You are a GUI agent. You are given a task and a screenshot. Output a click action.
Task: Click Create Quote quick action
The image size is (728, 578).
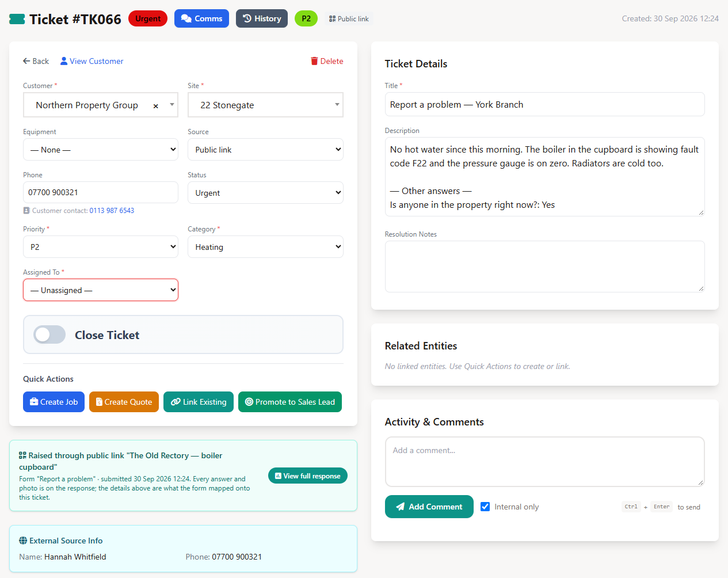pyautogui.click(x=124, y=402)
